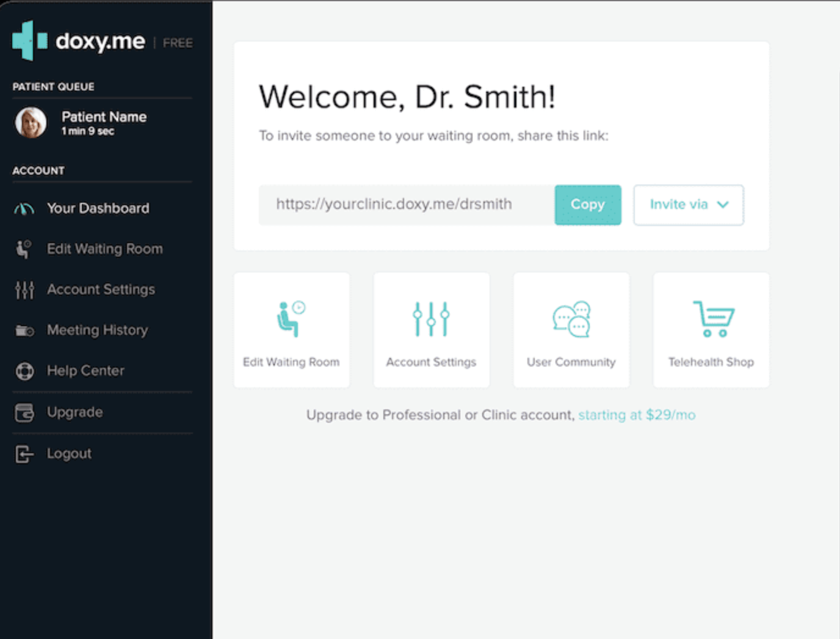Viewport: 840px width, 639px height.
Task: Click the Invite via chevron arrow
Action: [x=723, y=205]
